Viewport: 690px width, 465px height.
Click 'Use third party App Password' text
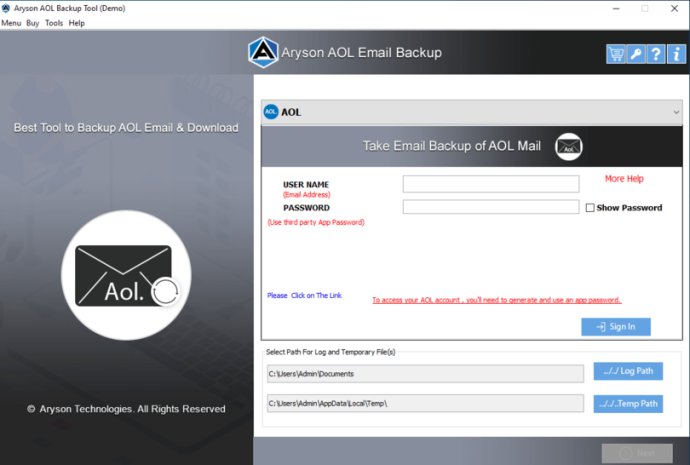click(316, 222)
